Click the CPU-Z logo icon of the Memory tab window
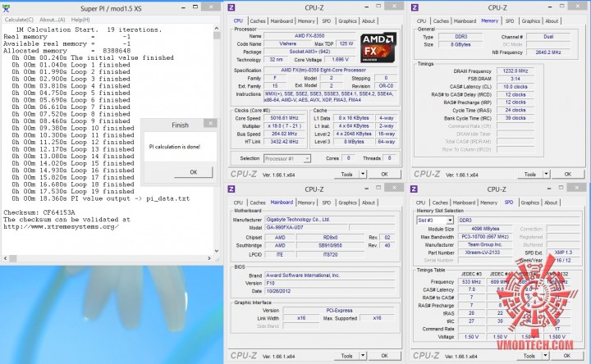This screenshot has width=591, height=364. pyautogui.click(x=415, y=7)
